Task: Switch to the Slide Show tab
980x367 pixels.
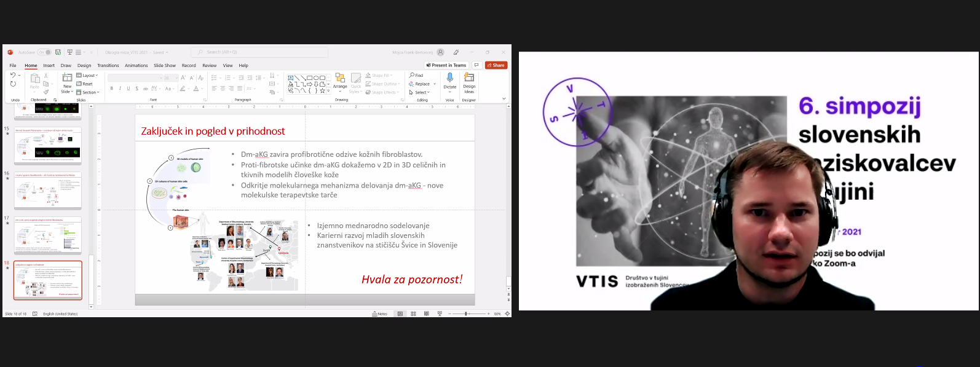Action: [x=165, y=65]
